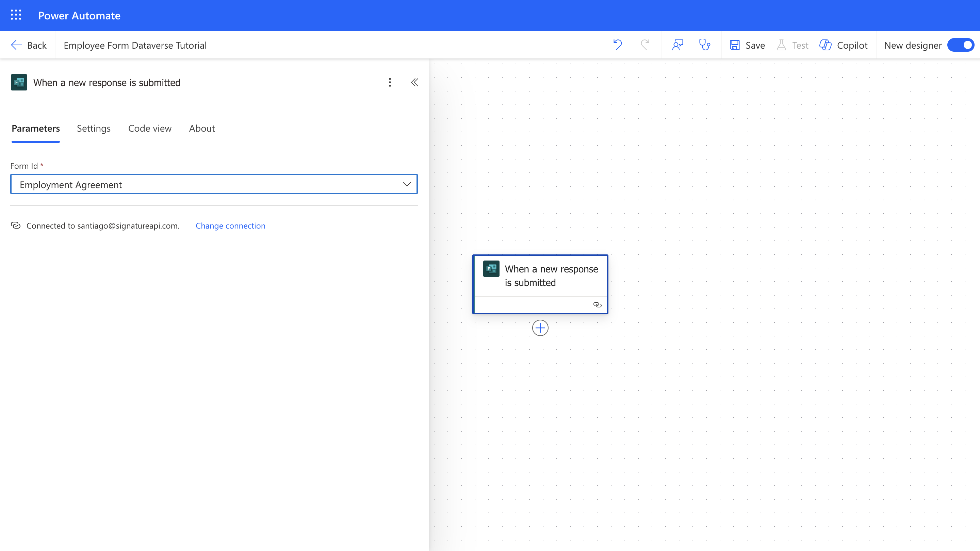
Task: Switch to the Settings tab
Action: (x=94, y=129)
